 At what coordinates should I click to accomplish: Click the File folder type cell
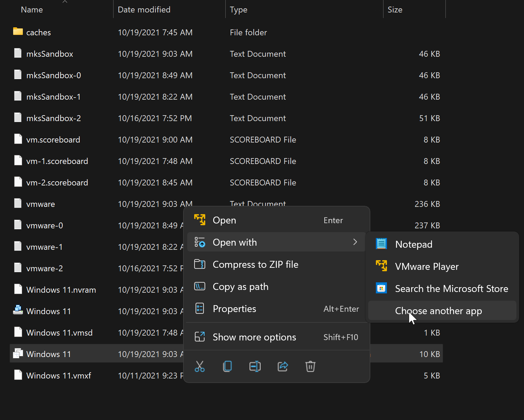click(249, 33)
